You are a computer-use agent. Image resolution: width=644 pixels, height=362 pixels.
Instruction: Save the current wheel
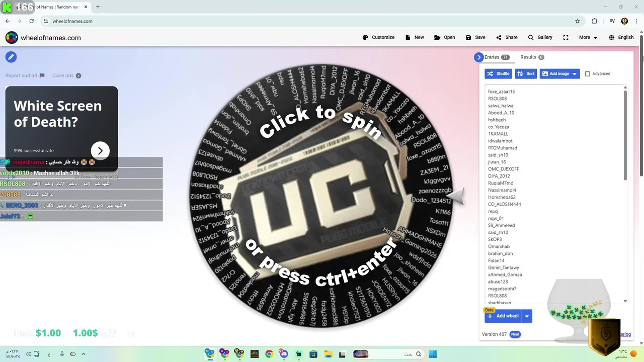pos(475,37)
